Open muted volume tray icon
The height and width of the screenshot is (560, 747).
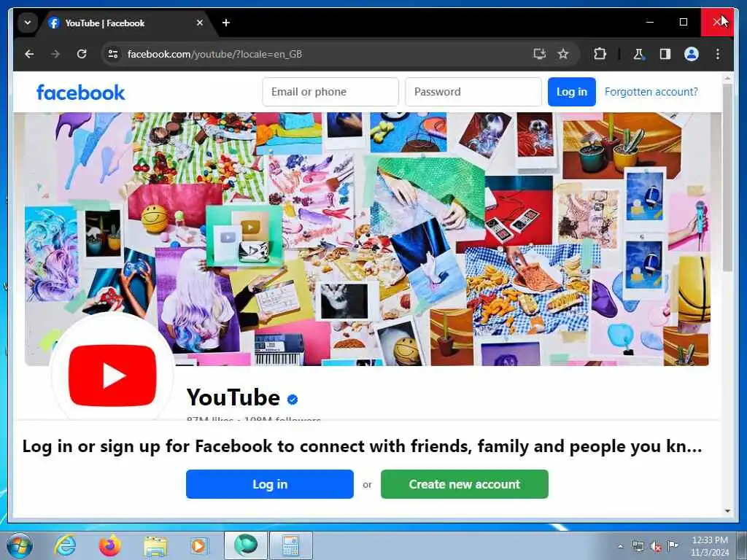coord(656,546)
